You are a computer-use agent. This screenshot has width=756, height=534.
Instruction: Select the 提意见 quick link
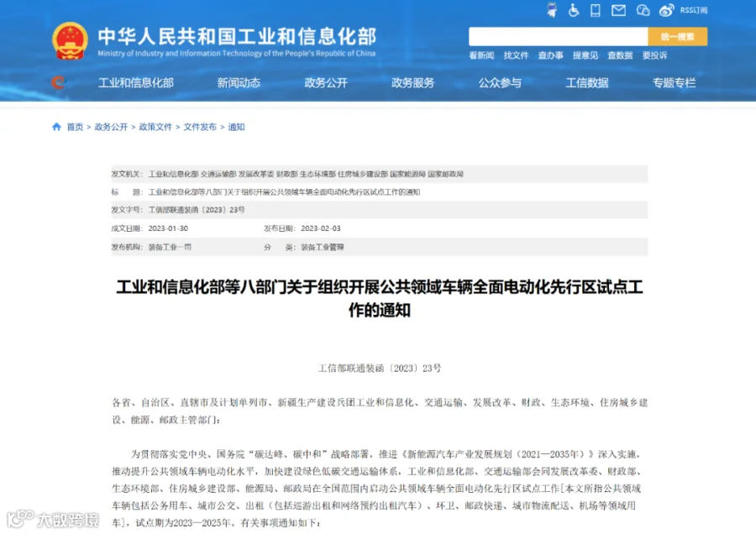(585, 55)
